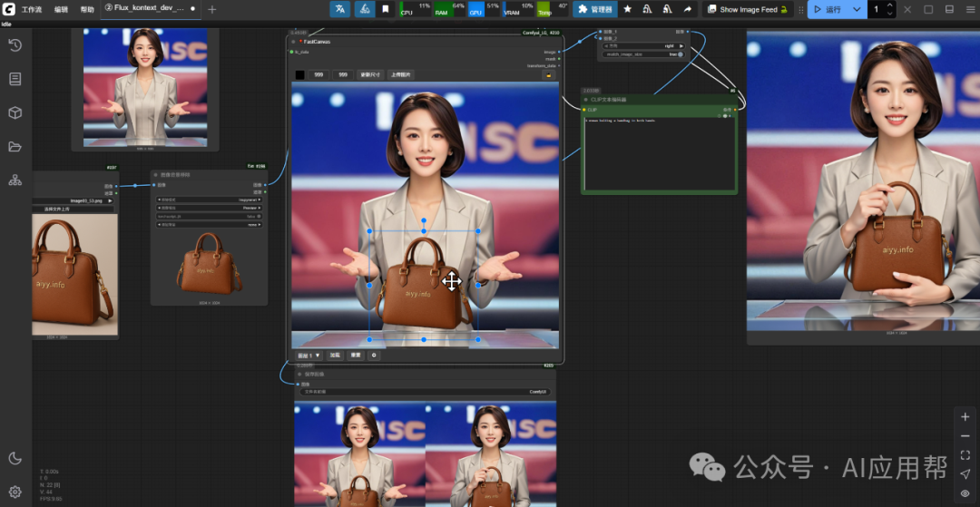Toggle link visibility eye icon

(965, 493)
